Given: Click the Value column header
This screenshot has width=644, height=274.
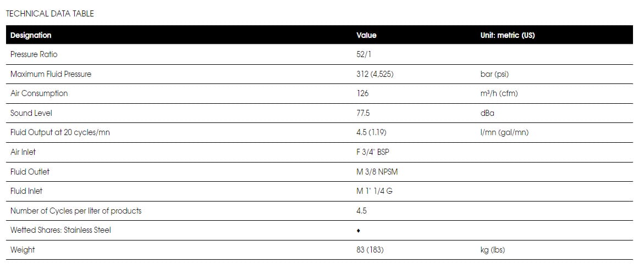Looking at the screenshot, I should coord(366,35).
